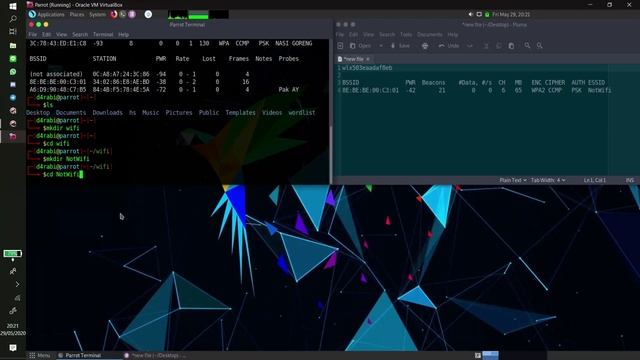This screenshot has width=640, height=360.
Task: Open the clock showing Fri May 29
Action: click(x=511, y=14)
